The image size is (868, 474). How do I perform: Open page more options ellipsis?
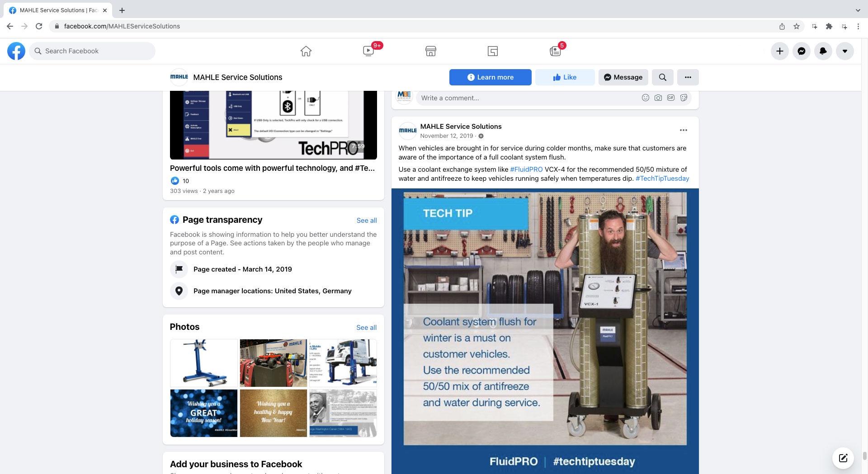pyautogui.click(x=688, y=77)
